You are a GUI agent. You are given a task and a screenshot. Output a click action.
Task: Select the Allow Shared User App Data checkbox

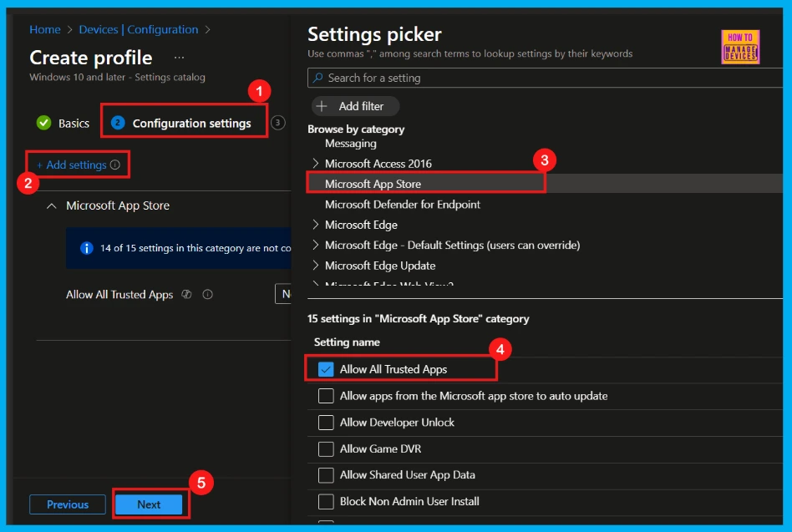click(x=326, y=475)
